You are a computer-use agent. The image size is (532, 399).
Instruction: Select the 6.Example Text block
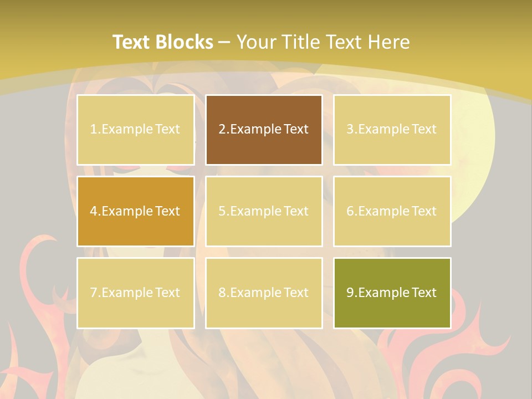click(392, 211)
